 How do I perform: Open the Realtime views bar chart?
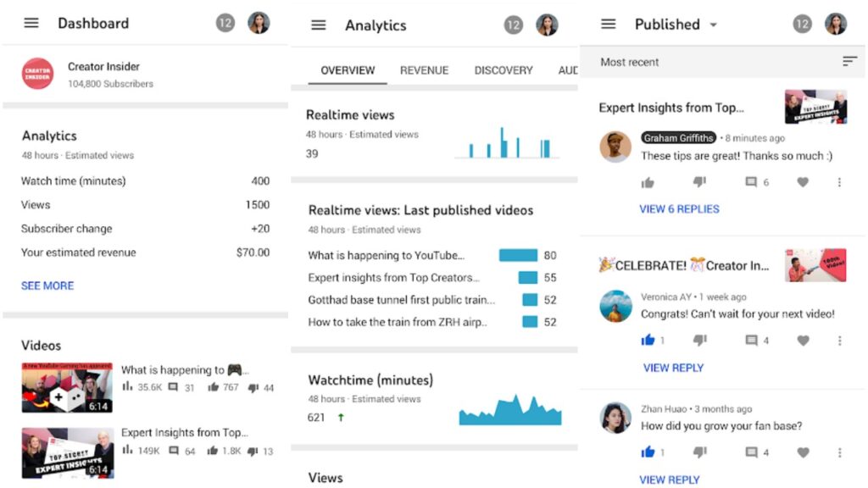coord(507,142)
